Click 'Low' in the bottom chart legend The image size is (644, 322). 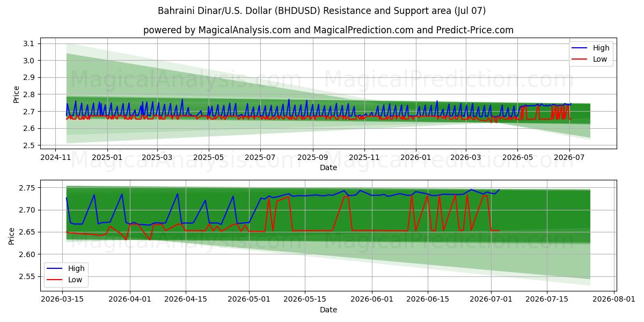pos(75,280)
